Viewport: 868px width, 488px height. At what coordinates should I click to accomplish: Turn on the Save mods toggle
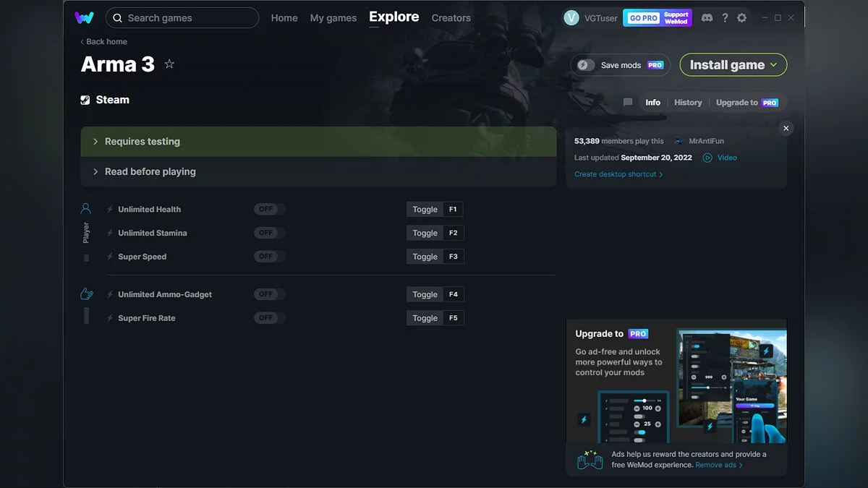coord(586,65)
